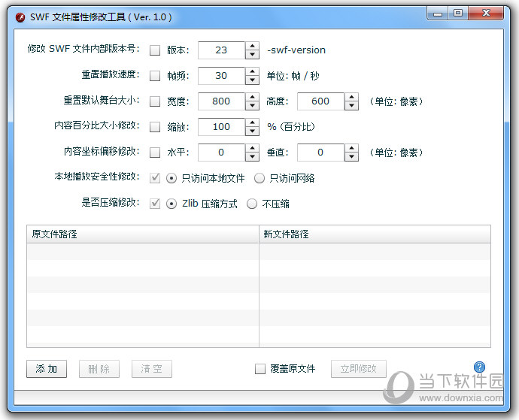Click the red Flash app icon in title bar

point(20,17)
